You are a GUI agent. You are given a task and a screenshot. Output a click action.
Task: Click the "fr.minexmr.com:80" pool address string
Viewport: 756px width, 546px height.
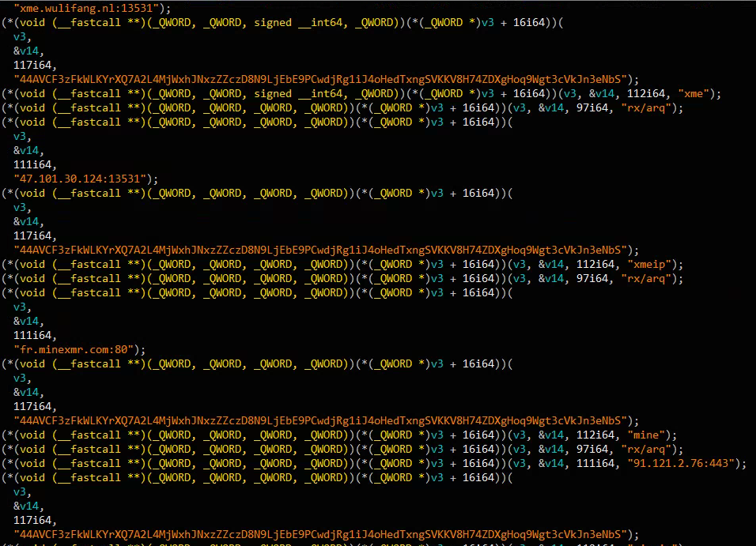click(x=74, y=349)
